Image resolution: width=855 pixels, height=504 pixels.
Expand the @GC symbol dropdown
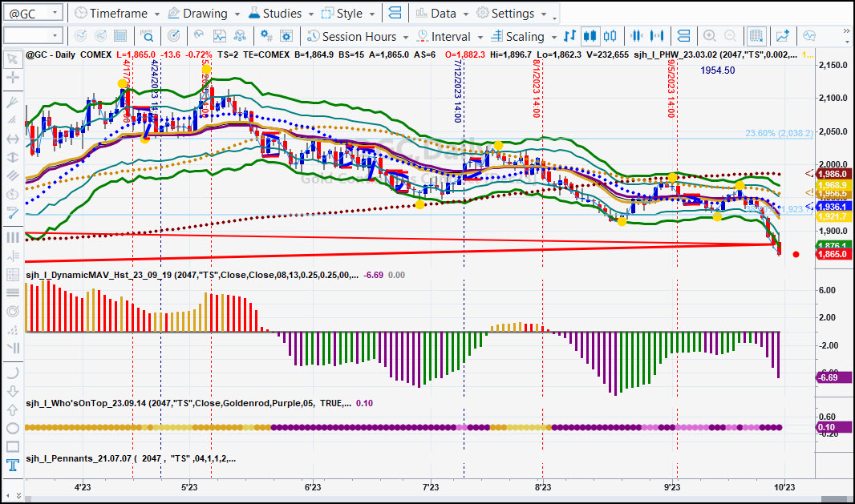(x=55, y=13)
